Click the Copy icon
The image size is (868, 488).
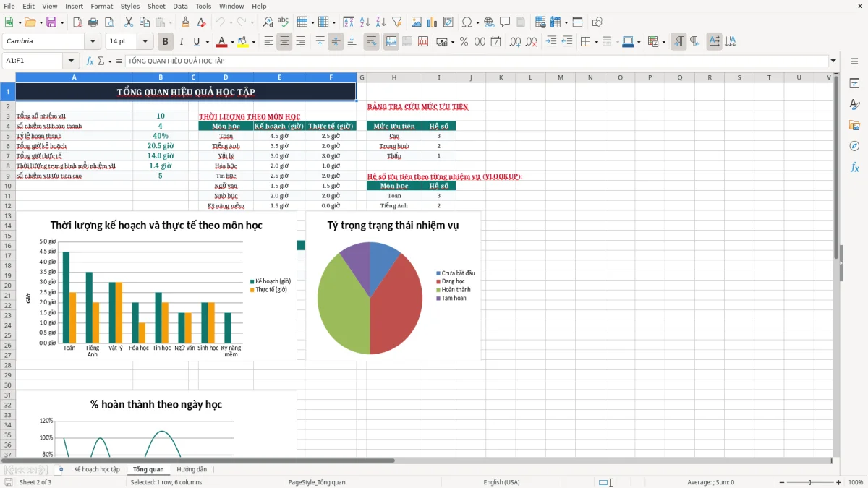coord(145,22)
